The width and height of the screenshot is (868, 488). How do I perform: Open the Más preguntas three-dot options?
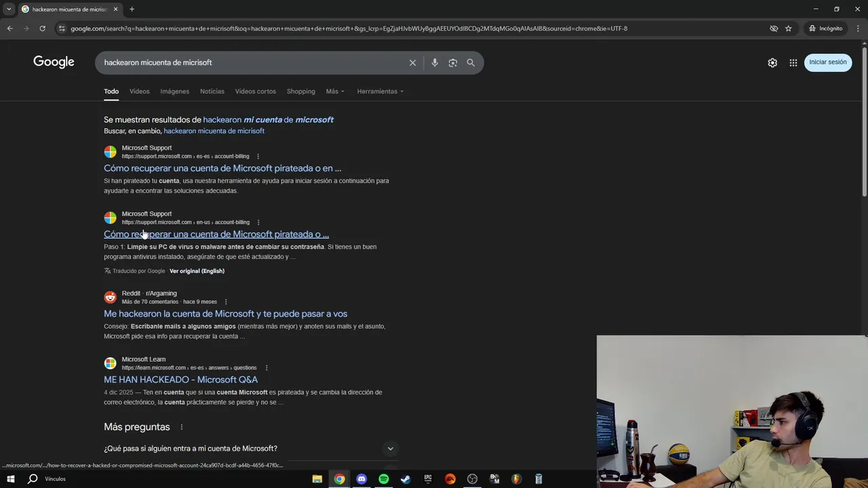pyautogui.click(x=181, y=427)
